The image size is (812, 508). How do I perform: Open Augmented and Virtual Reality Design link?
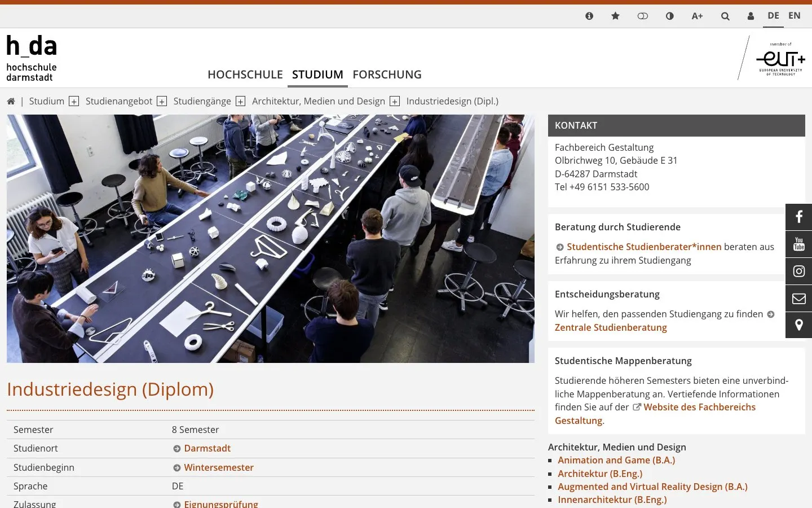(x=652, y=487)
